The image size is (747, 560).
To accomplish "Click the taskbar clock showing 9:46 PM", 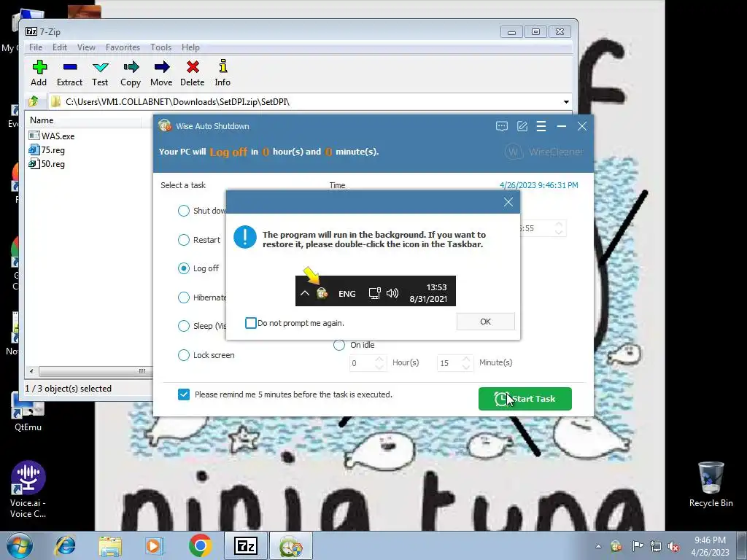I will coord(710,545).
